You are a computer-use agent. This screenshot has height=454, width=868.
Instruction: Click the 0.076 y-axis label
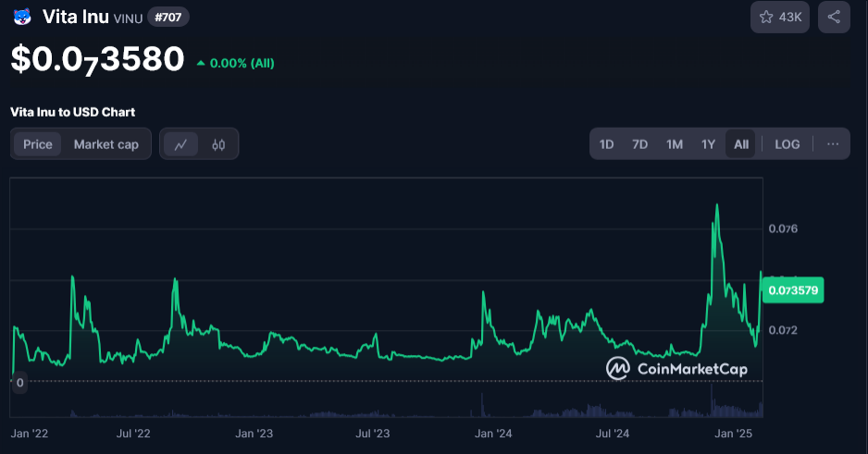coord(783,228)
